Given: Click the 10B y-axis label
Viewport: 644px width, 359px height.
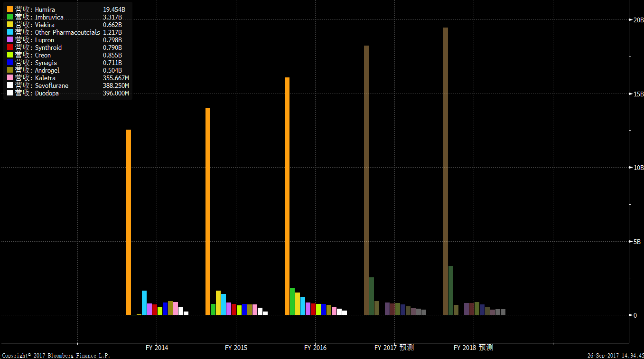Looking at the screenshot, I should (x=638, y=168).
